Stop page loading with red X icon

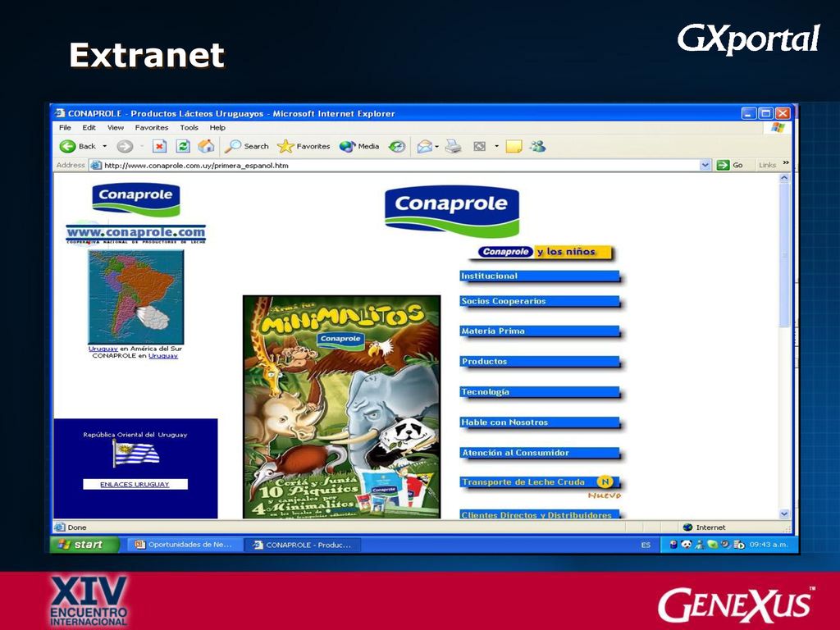click(159, 146)
